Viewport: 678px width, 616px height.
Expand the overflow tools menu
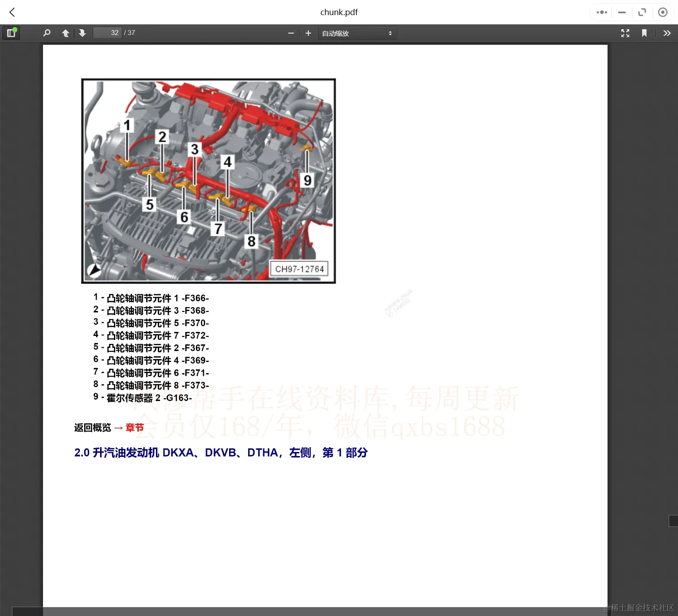coord(666,32)
